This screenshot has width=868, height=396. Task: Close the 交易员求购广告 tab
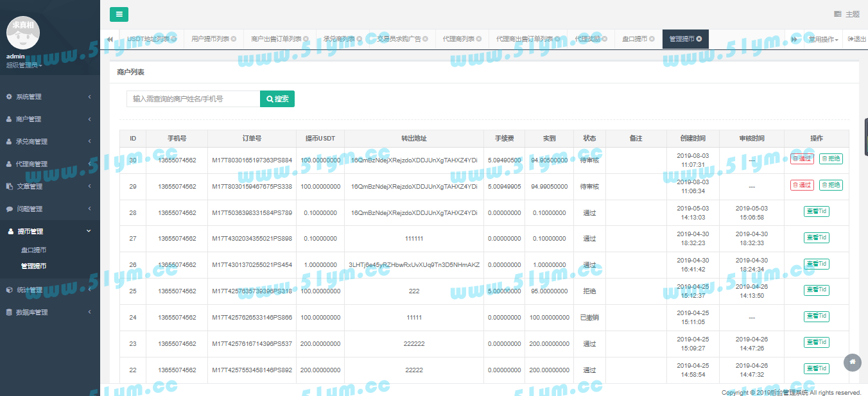tap(426, 39)
